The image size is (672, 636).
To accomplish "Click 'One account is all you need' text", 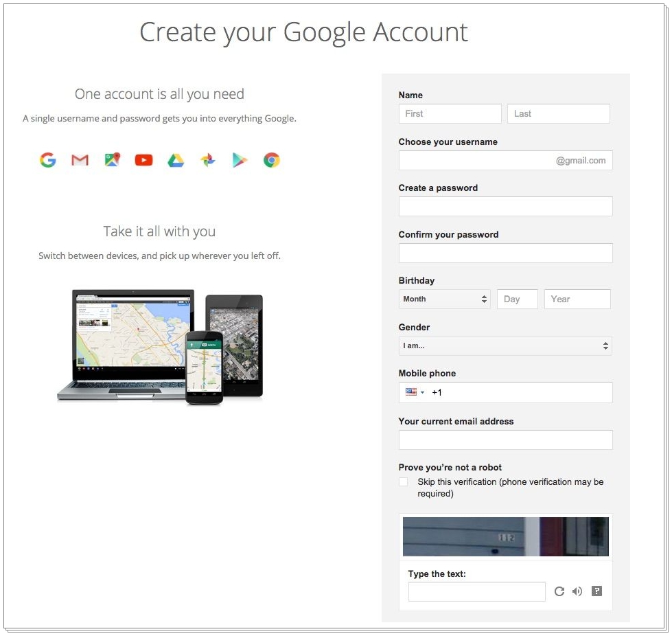I will [x=159, y=94].
